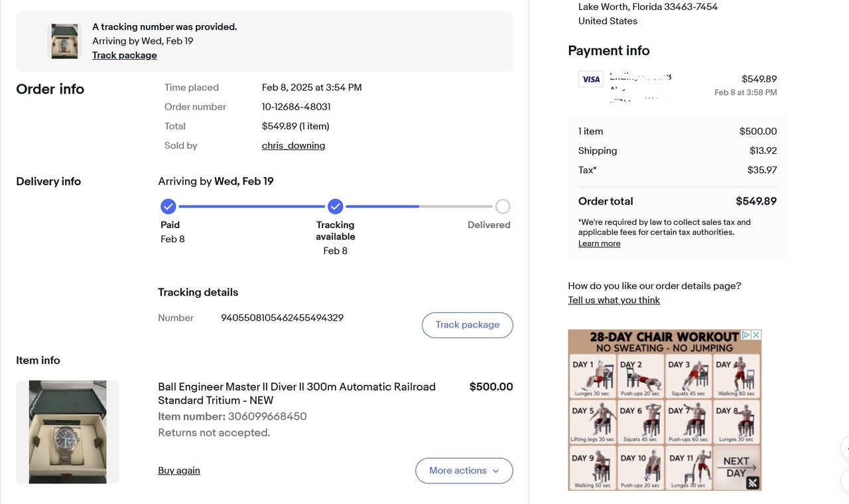Click the Paid checkmark step icon
Viewport: 849px width, 504px height.
point(168,206)
